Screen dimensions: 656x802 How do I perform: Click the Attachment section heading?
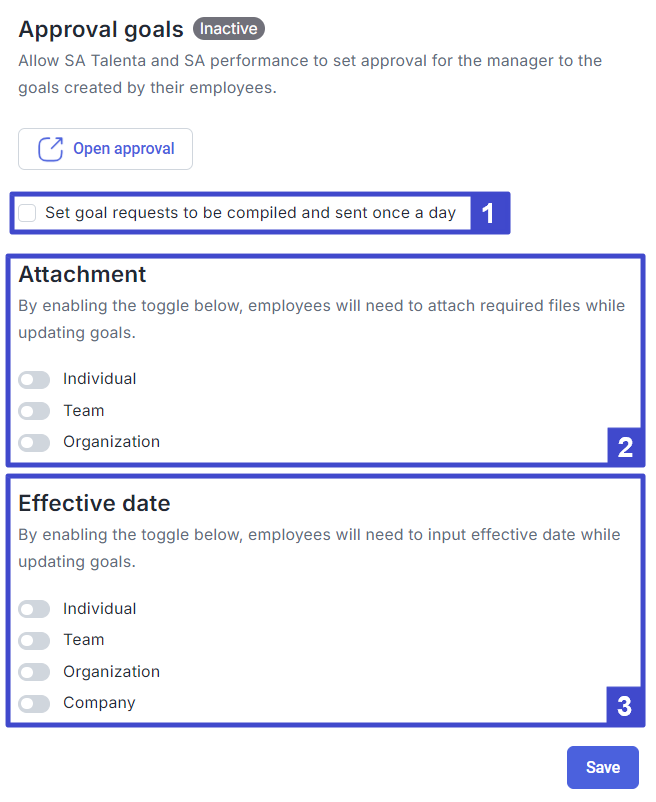[x=82, y=274]
